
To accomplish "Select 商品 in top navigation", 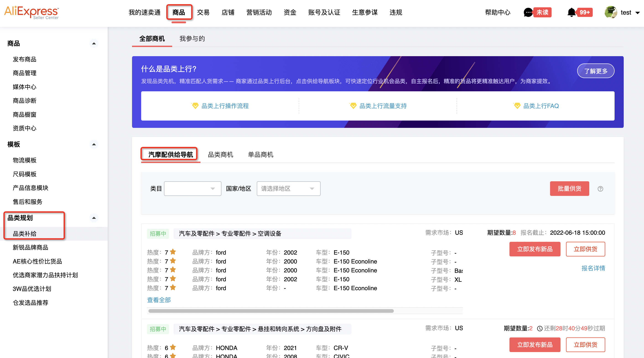I will pos(179,12).
